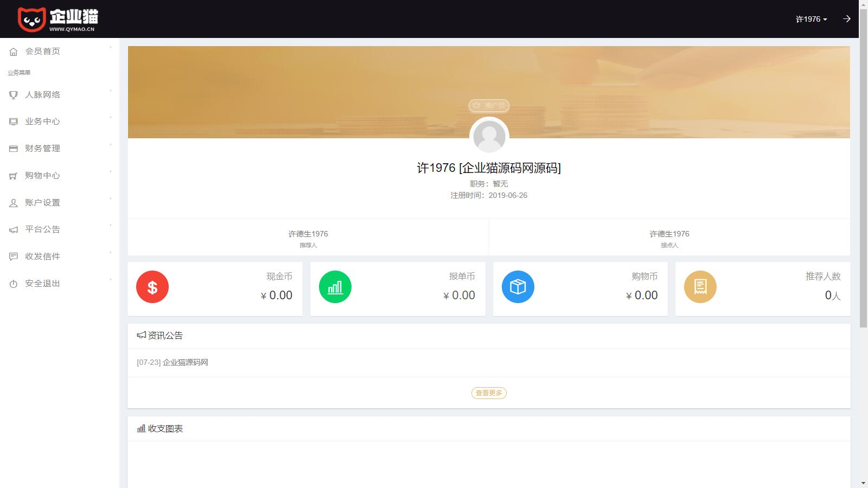868x488 pixels.
Task: Click the 查看更多 button
Action: click(489, 393)
